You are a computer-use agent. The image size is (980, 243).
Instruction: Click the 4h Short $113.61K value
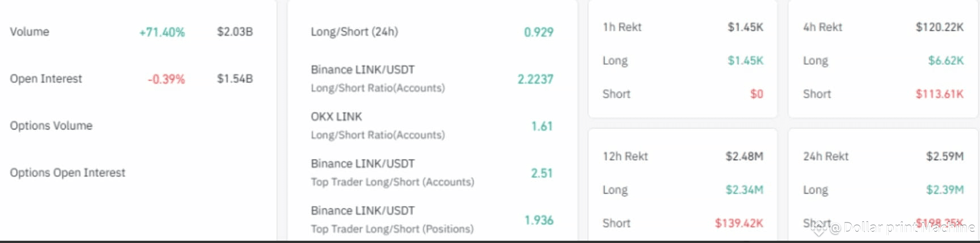940,94
